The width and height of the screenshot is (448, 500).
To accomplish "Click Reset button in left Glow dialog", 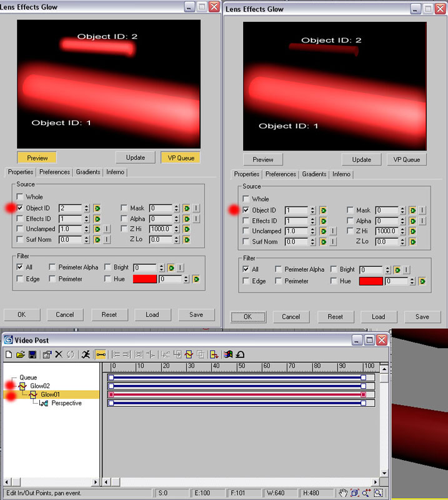I will click(109, 315).
